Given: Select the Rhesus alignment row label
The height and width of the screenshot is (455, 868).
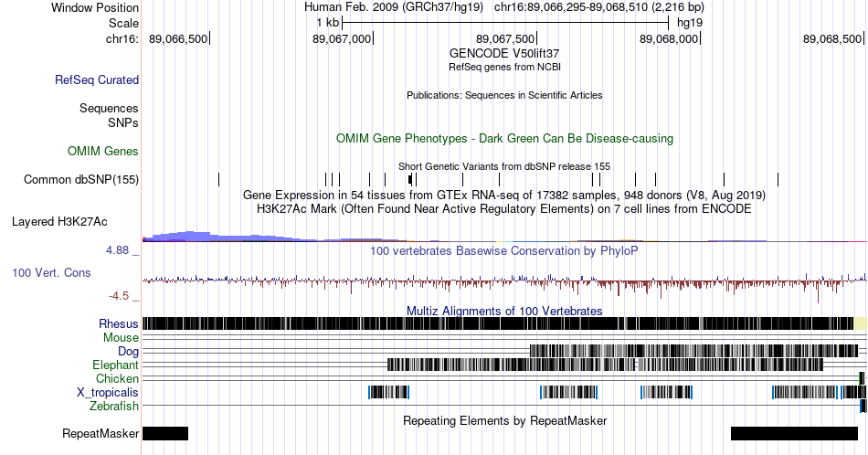Looking at the screenshot, I should pos(119,323).
